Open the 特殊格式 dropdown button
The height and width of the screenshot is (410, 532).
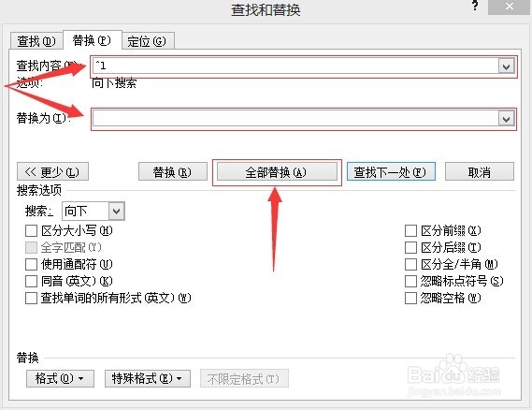pos(148,378)
